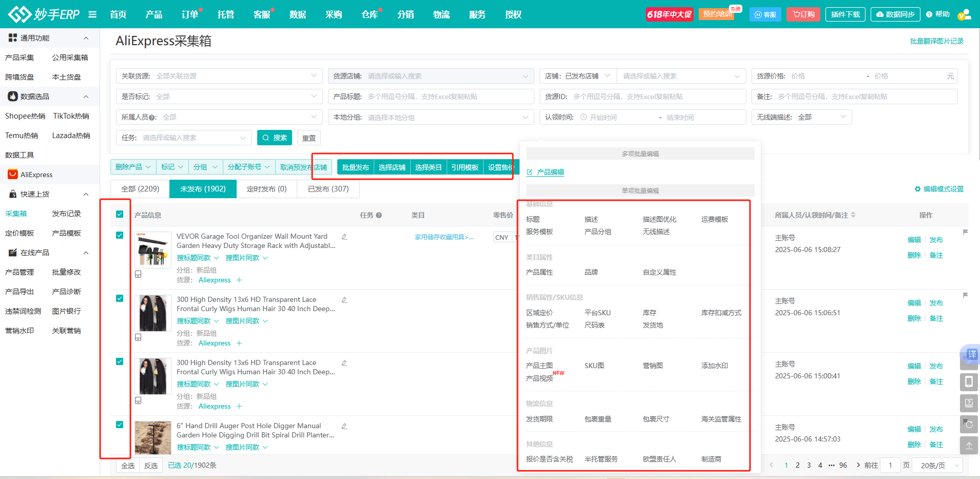
Task: Uncheck the second 300 High Density wig checkbox
Action: (120, 361)
